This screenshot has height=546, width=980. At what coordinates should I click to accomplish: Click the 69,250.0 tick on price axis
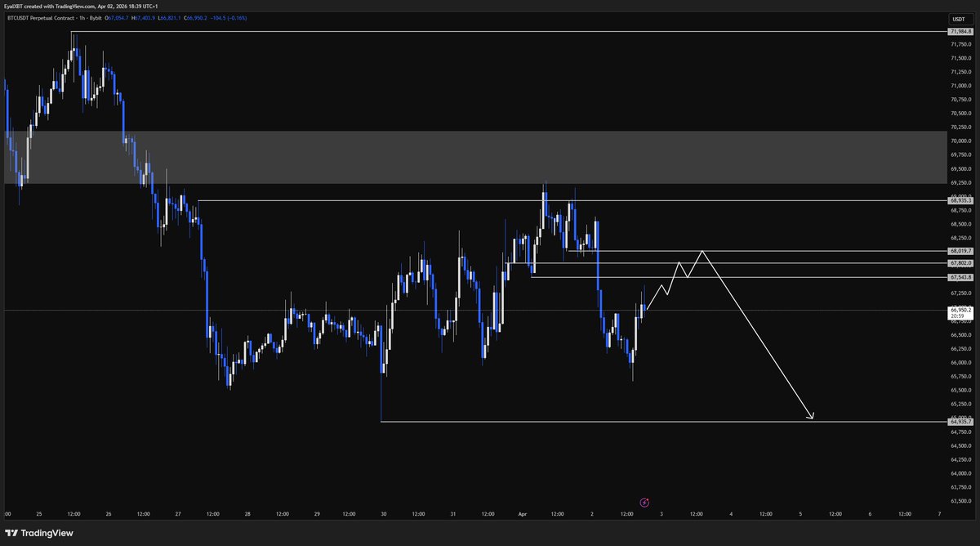point(960,182)
